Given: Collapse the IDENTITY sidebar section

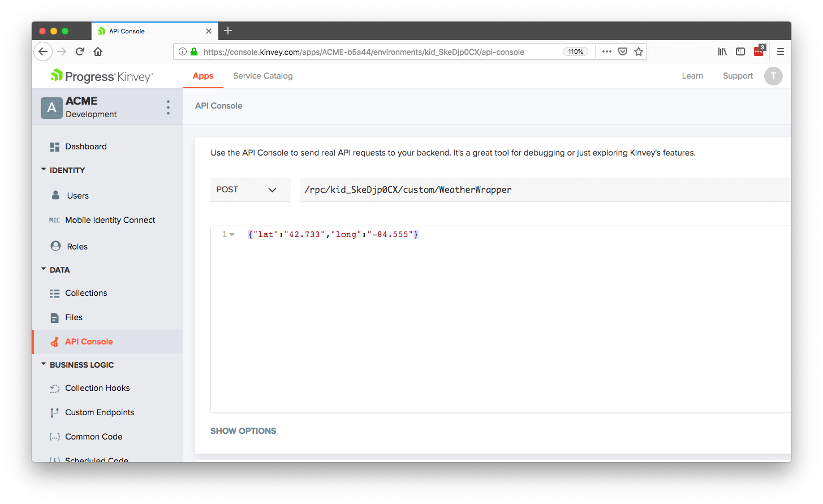Looking at the screenshot, I should 44,170.
